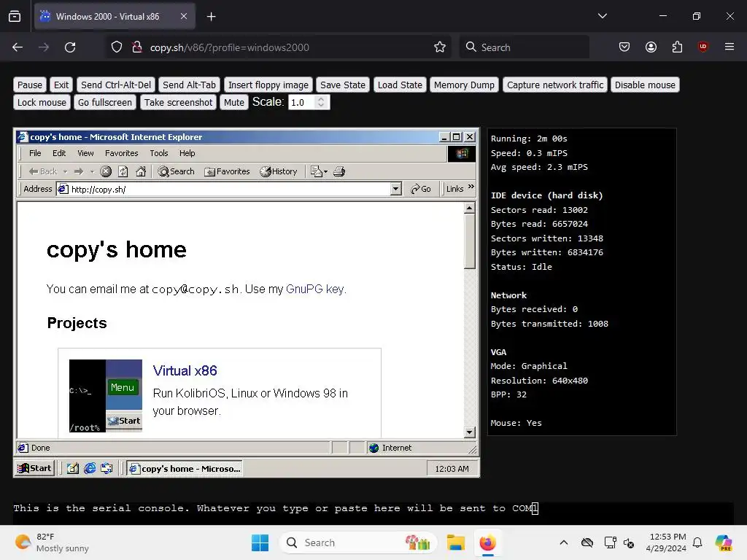The height and width of the screenshot is (560, 747).
Task: Open Firefox Pocket icon
Action: [624, 47]
